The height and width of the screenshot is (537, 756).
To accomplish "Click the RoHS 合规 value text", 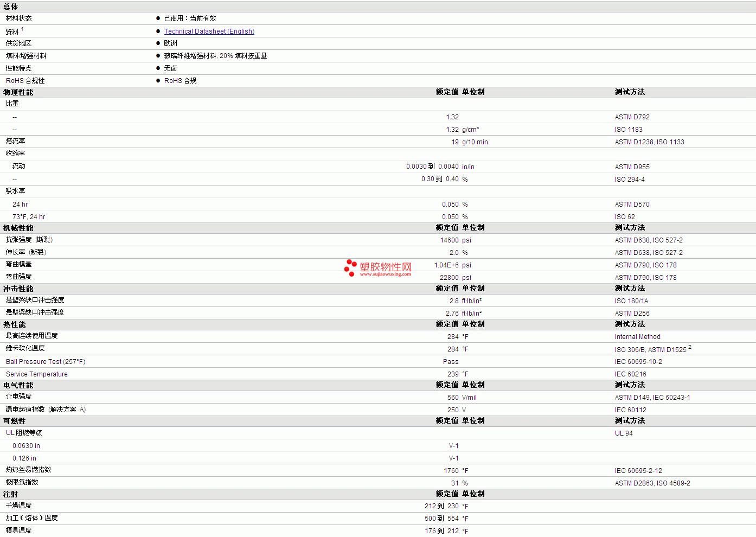I will tap(181, 81).
